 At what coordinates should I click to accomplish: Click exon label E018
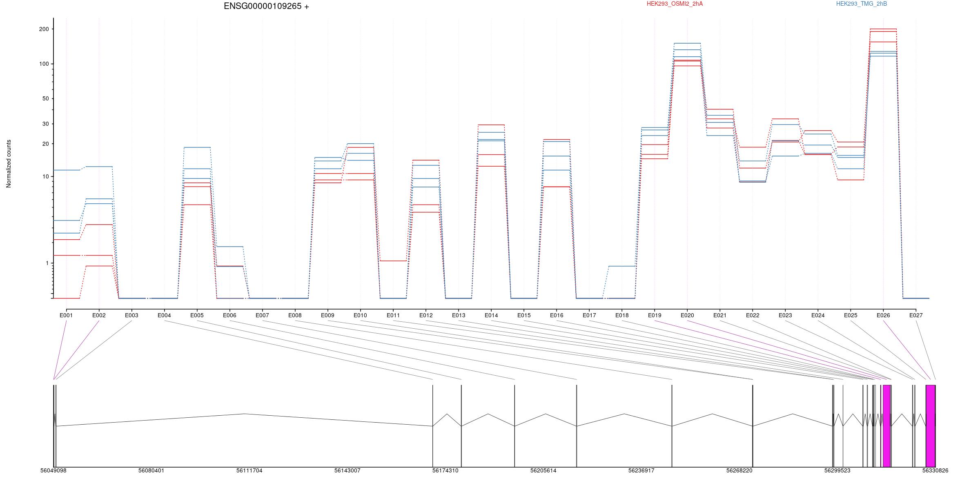coord(622,315)
